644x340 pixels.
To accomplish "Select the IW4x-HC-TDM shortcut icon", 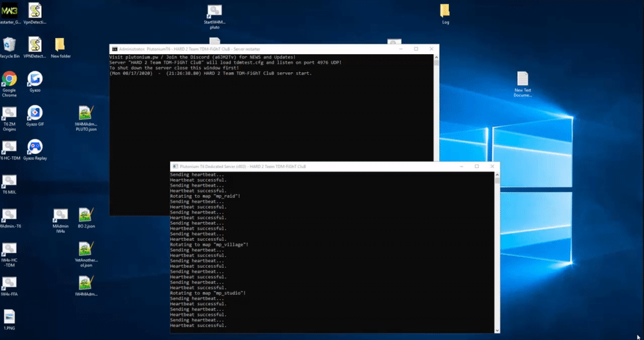I will 9,255.
